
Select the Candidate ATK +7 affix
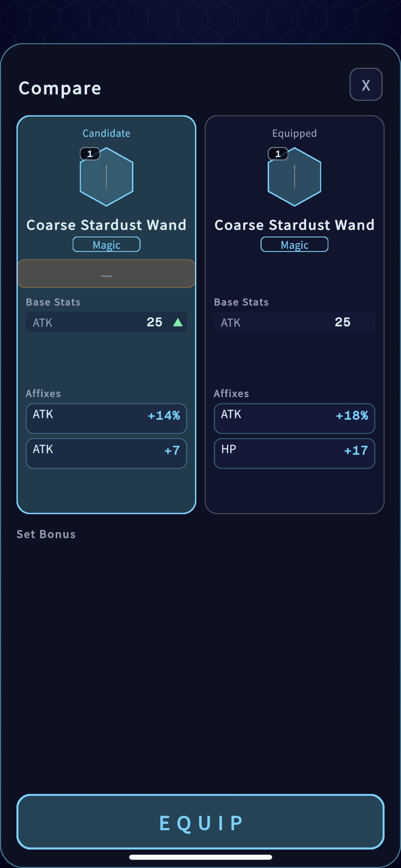107,454
